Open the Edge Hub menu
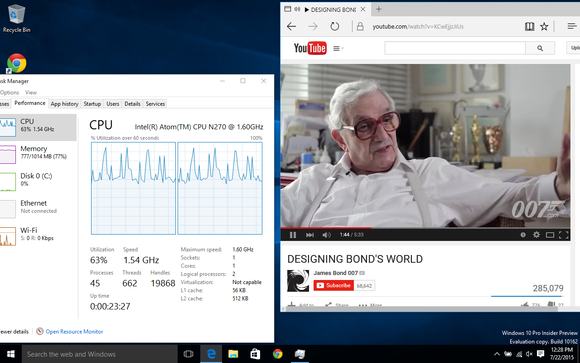This screenshot has width=580, height=363. pyautogui.click(x=571, y=26)
